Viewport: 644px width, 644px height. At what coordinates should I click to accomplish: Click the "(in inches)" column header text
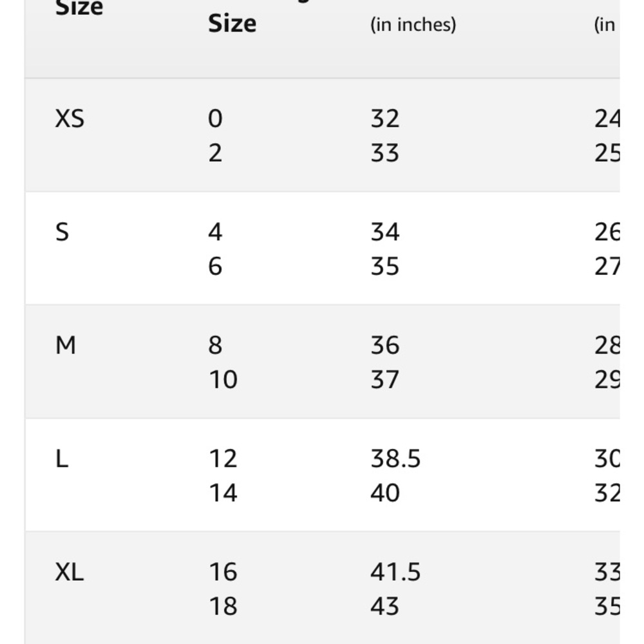pos(413,25)
